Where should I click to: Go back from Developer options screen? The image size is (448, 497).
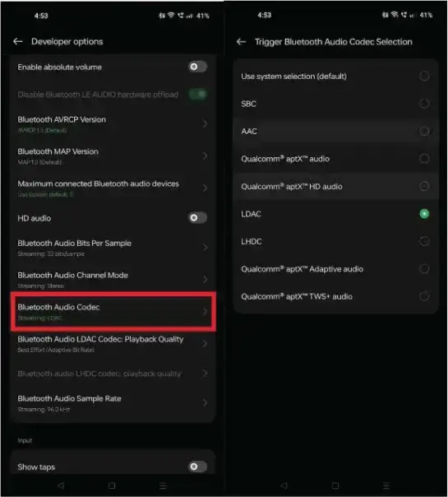pyautogui.click(x=18, y=41)
